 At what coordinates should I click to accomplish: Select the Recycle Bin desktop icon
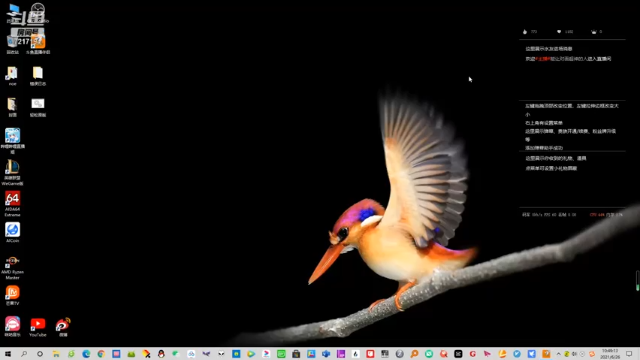pyautogui.click(x=12, y=44)
